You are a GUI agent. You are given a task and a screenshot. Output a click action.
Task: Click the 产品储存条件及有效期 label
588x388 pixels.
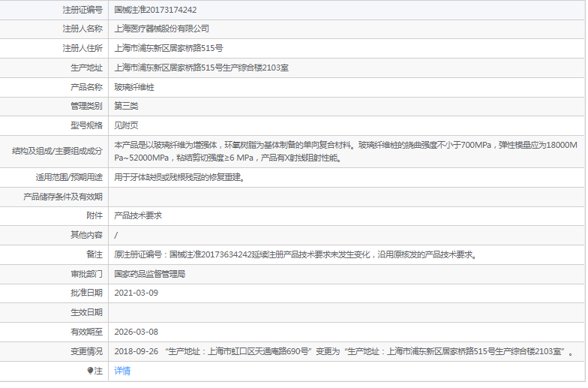[63, 197]
